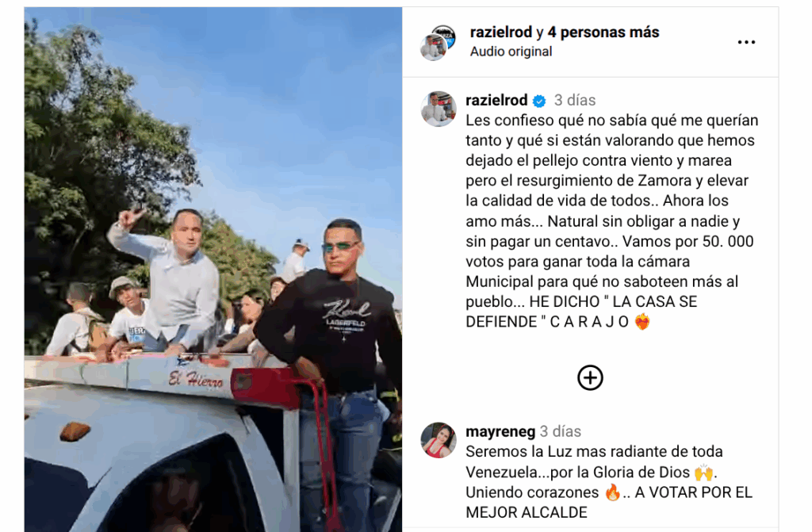Click the '3 días' timestamp beside mayreneg
This screenshot has height=532, width=812.
coord(561,431)
